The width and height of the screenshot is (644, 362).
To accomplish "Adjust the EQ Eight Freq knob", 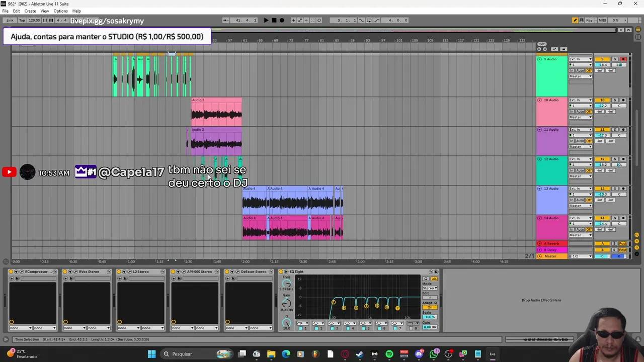I will point(286,284).
